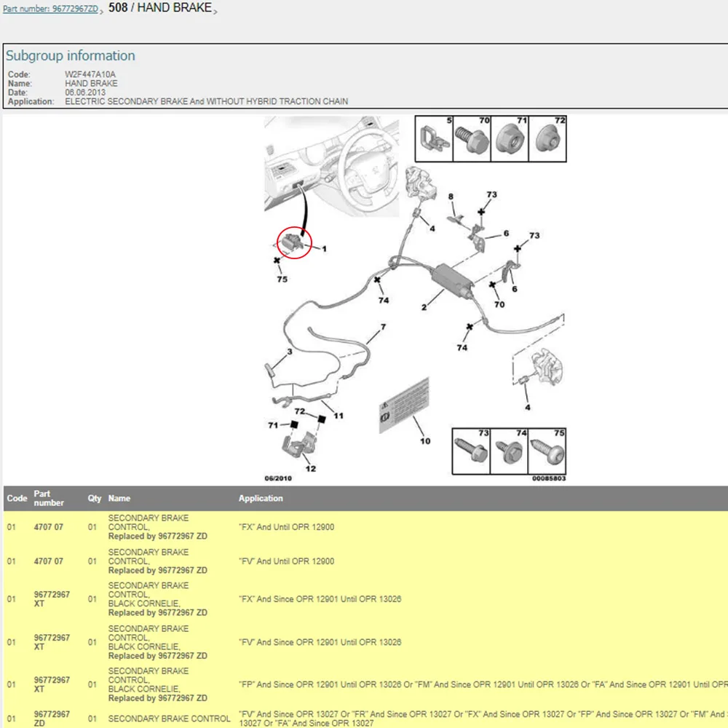This screenshot has width=728, height=728.
Task: Click the Subgroup information heading
Action: point(70,56)
